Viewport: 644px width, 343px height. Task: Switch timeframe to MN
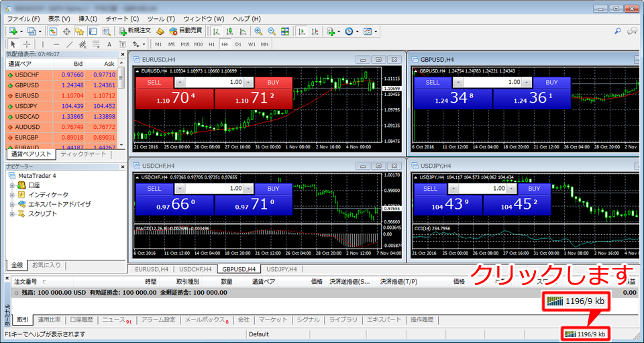point(264,44)
